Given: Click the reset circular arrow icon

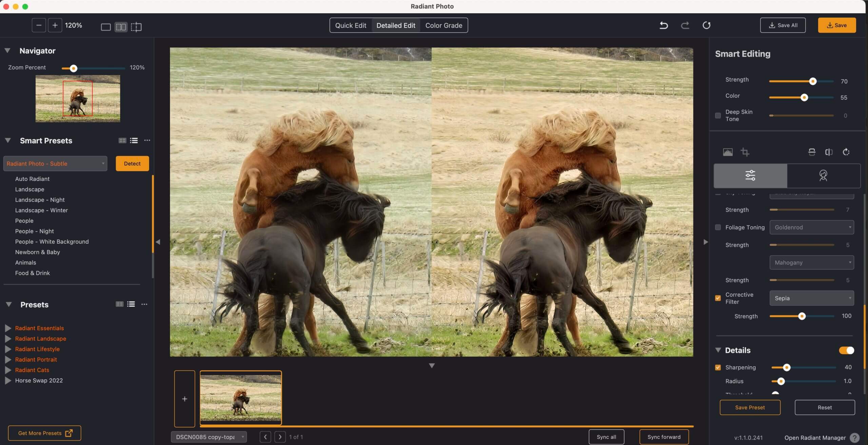Looking at the screenshot, I should point(706,25).
